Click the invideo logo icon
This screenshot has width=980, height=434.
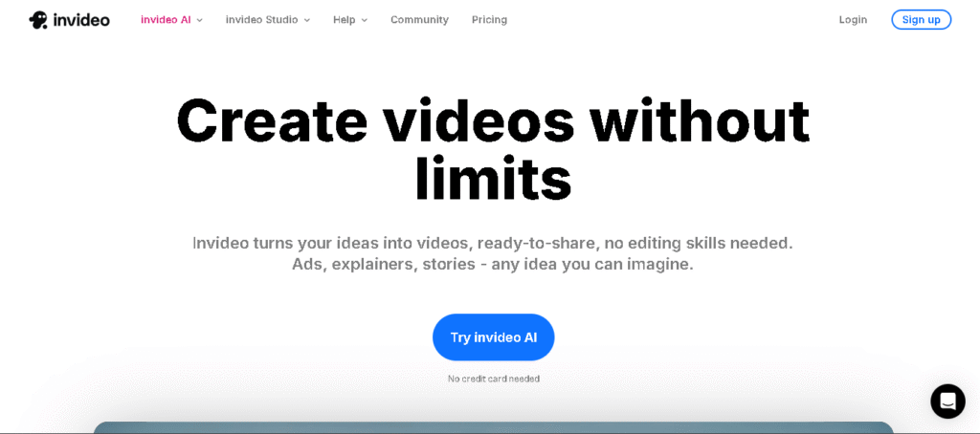point(38,20)
